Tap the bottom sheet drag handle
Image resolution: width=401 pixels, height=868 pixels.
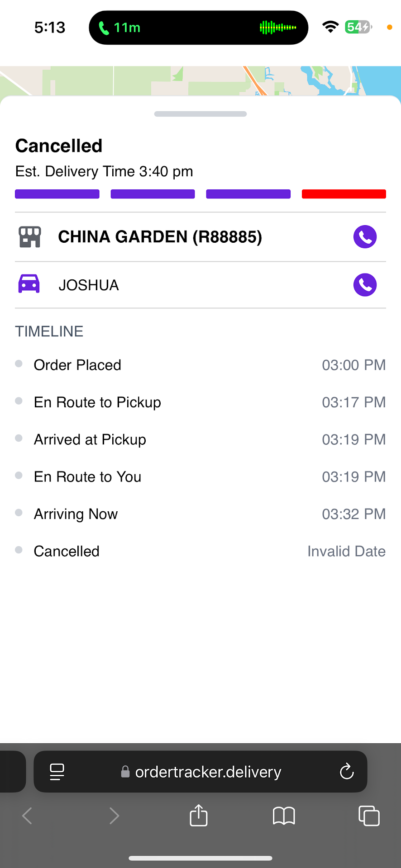200,114
